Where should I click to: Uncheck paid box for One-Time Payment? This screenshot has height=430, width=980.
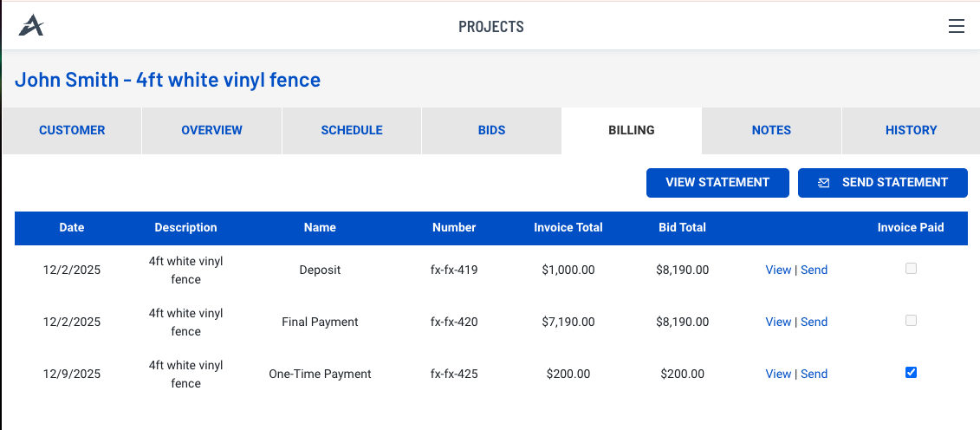[912, 373]
